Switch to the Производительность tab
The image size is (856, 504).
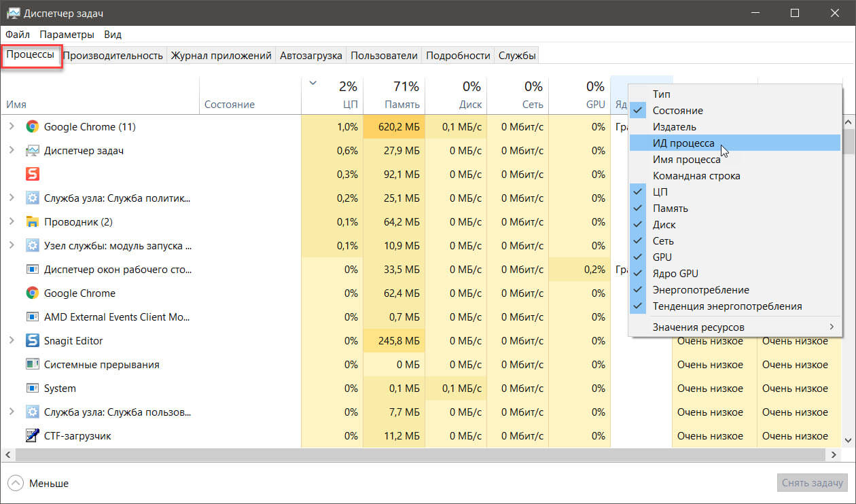pyautogui.click(x=113, y=56)
